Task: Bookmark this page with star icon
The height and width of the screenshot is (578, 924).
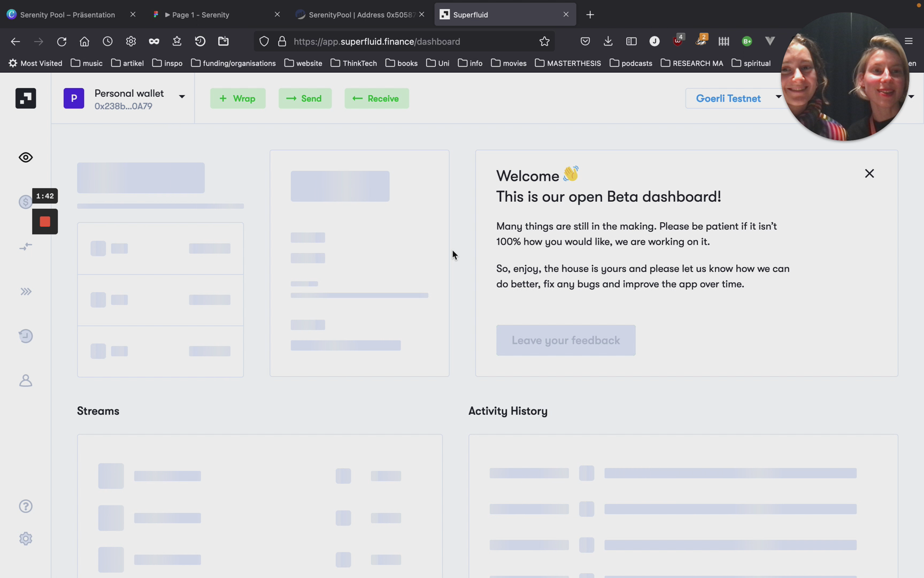Action: point(544,41)
